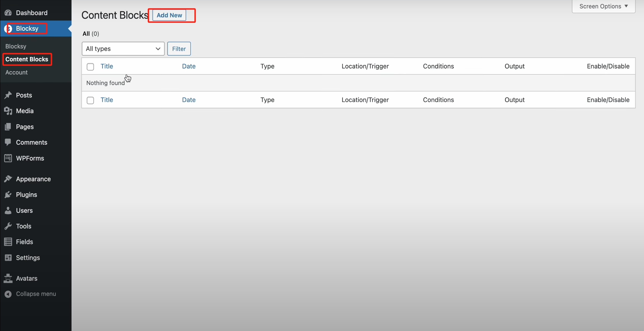The width and height of the screenshot is (644, 331).
Task: Open Media via its camera icon
Action: coord(8,111)
